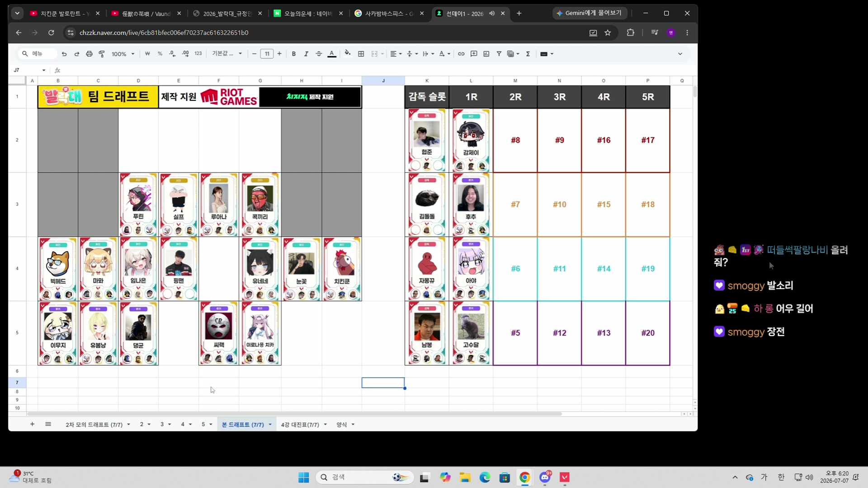This screenshot has width=868, height=488.
Task: Open the 100% zoom dropdown
Action: coord(123,54)
